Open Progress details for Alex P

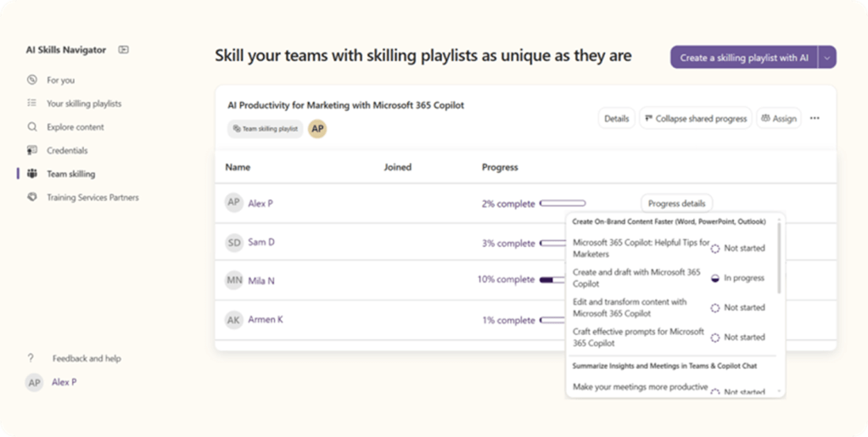point(676,204)
